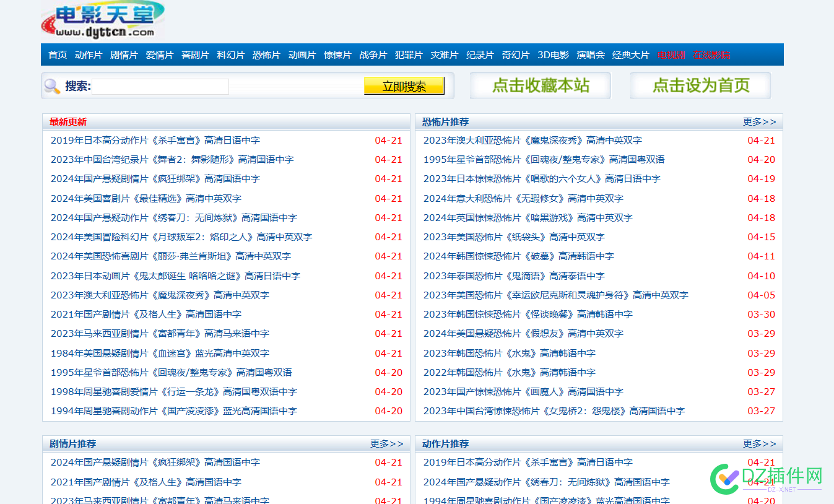834x504 pixels.
Task: Open 1984年美国悬疑剧情片《血迷宫》 link
Action: click(x=160, y=354)
